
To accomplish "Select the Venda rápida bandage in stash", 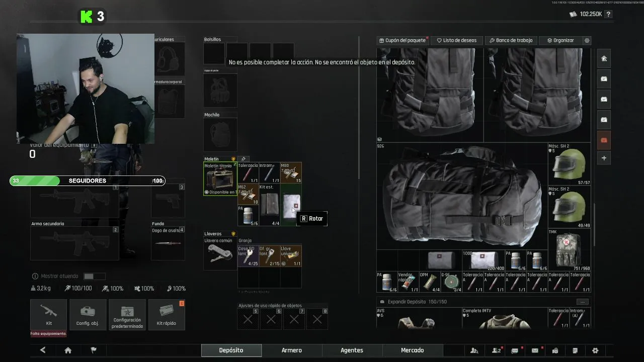I will tap(408, 282).
